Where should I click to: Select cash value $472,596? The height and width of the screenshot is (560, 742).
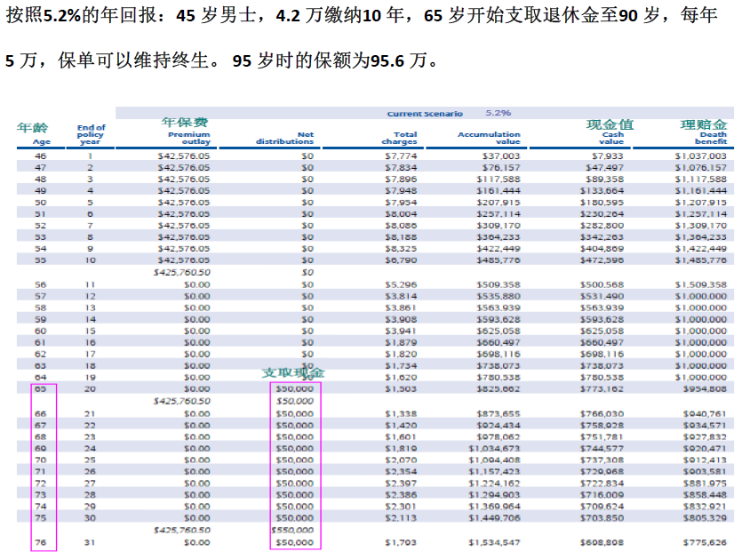[x=602, y=260]
